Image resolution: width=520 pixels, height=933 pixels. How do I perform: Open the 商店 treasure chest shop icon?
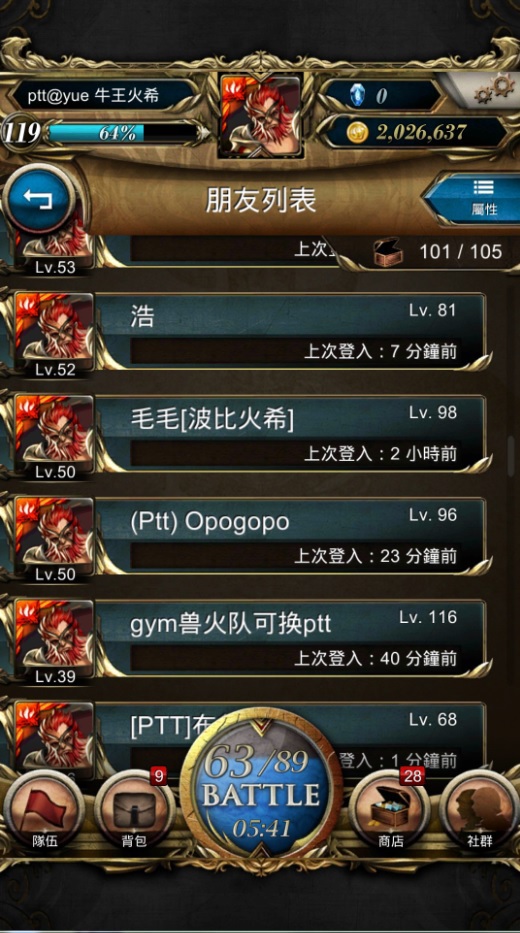click(390, 810)
